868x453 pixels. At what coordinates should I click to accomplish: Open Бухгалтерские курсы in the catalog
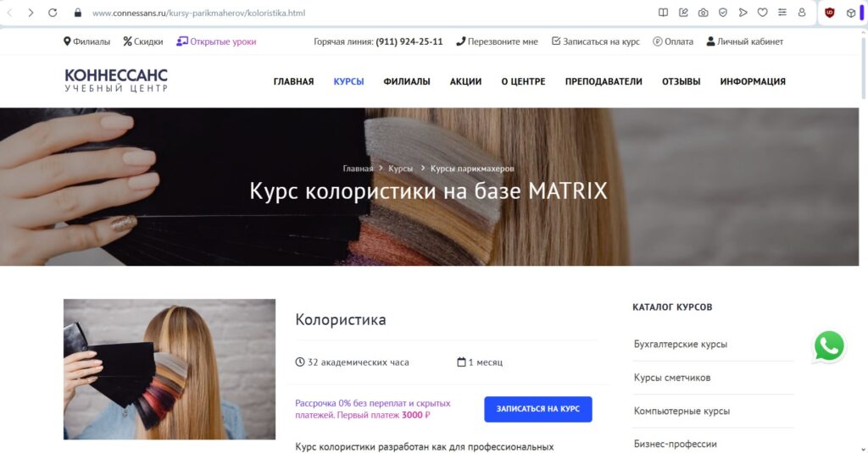coord(681,344)
